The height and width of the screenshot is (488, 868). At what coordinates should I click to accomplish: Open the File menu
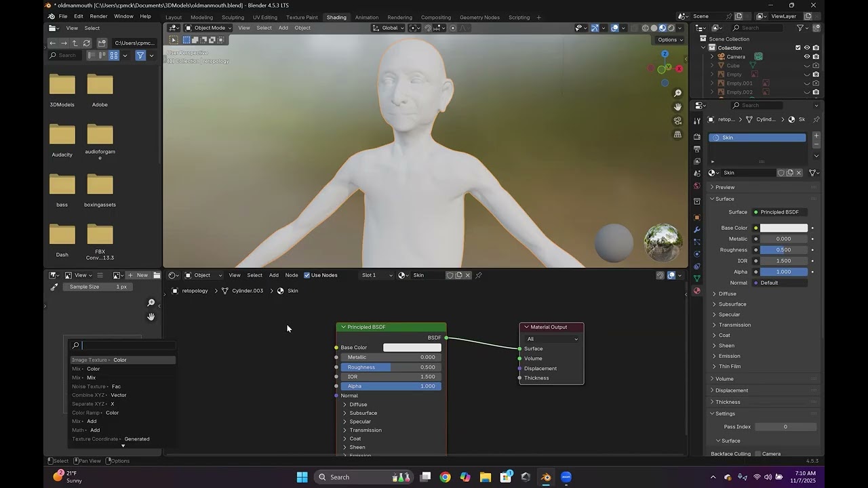coord(63,16)
